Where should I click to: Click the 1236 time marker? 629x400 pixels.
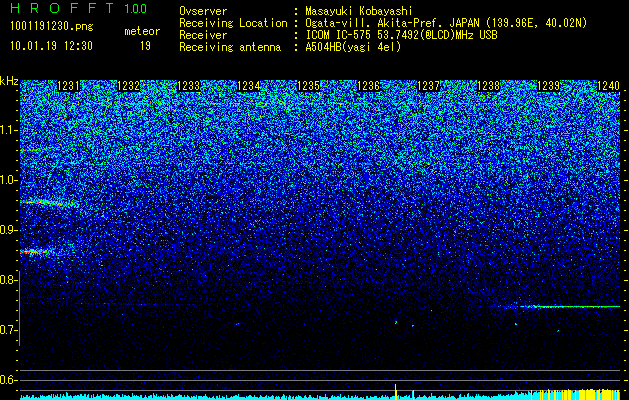[369, 86]
